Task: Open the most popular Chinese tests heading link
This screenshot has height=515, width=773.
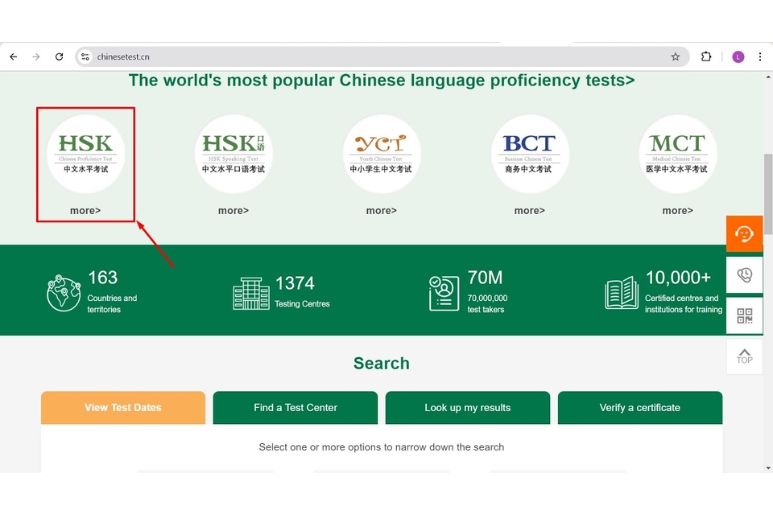Action: [x=382, y=80]
